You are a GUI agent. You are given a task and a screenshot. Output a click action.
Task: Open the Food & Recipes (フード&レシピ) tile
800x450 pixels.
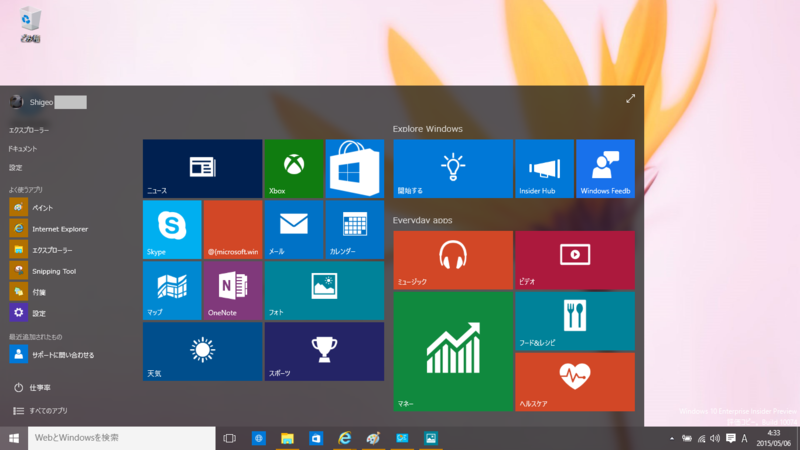click(x=574, y=320)
